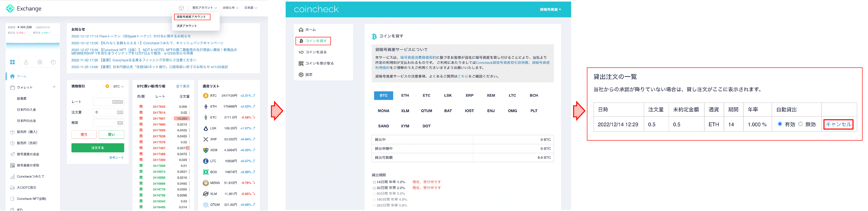Select the BTC currency tab in lending page
868x211 pixels.
(x=384, y=95)
